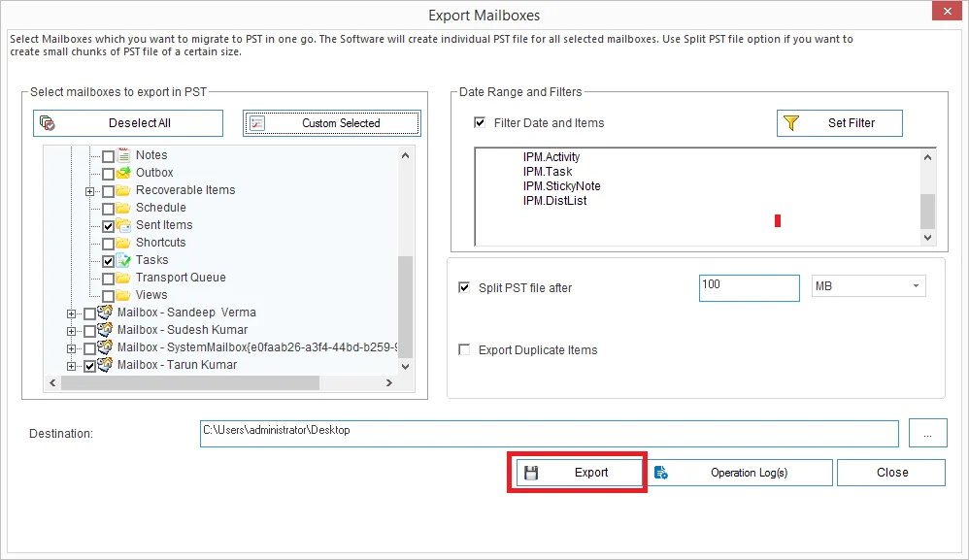
Task: Click the Tarun Kumar mailbox icon
Action: tap(106, 365)
